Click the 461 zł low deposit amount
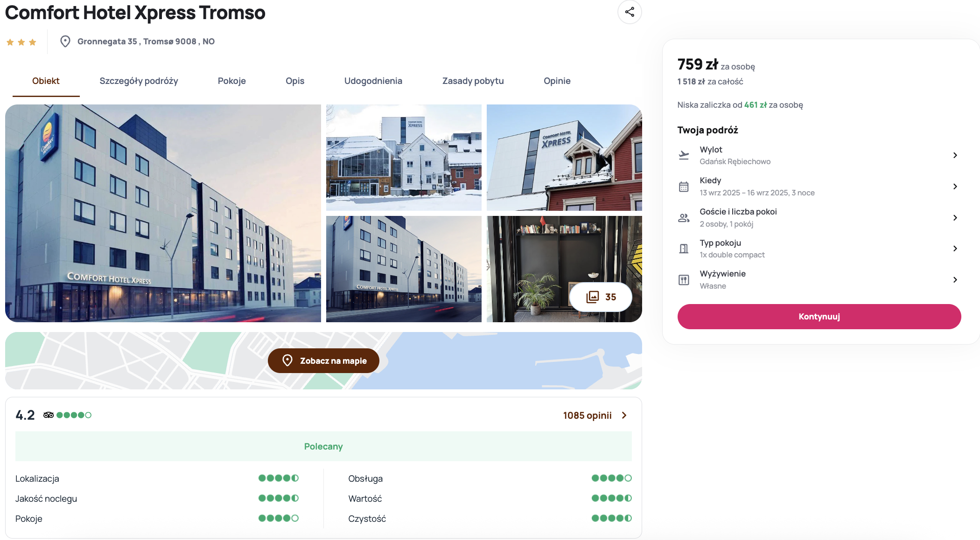Screen dimensions: 980x540 [x=756, y=105]
